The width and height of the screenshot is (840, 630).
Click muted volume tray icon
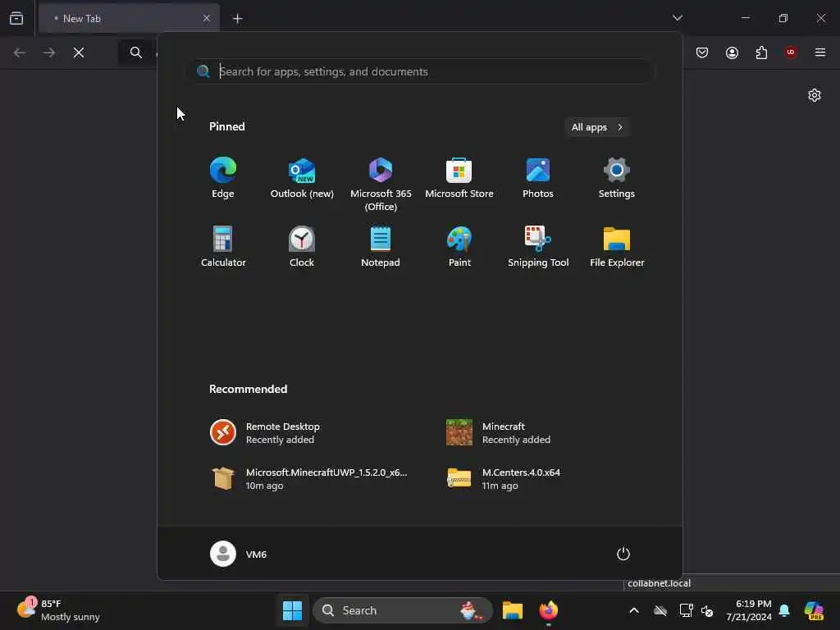point(707,610)
